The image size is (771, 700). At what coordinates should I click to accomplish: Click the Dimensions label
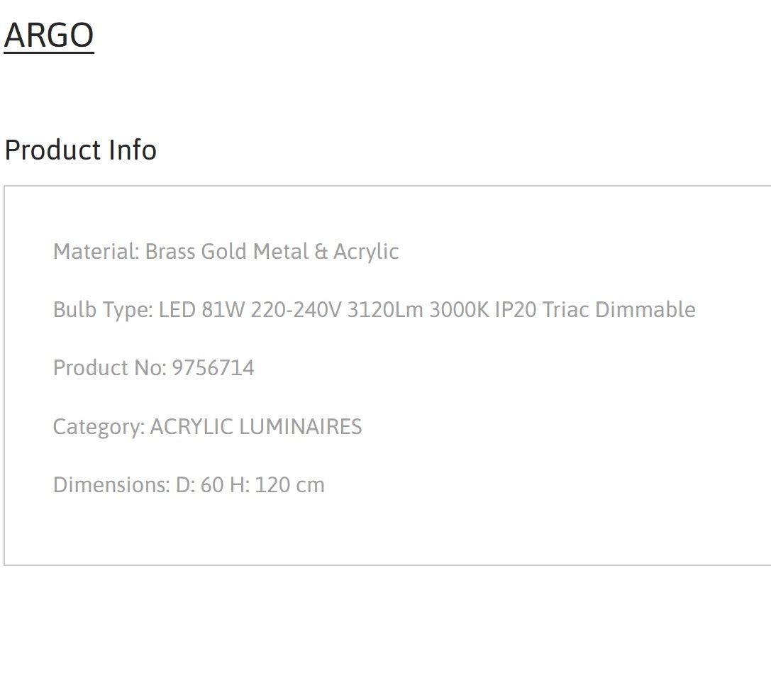(x=111, y=484)
